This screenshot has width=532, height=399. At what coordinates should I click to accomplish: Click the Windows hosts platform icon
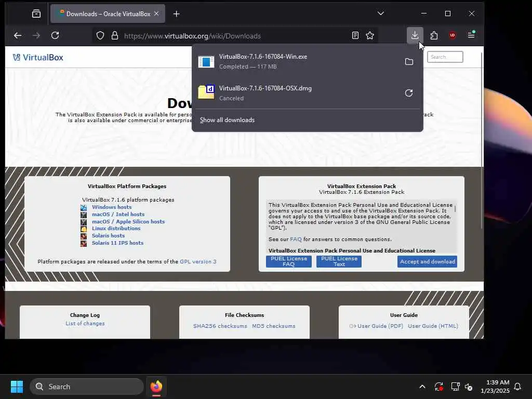point(84,207)
